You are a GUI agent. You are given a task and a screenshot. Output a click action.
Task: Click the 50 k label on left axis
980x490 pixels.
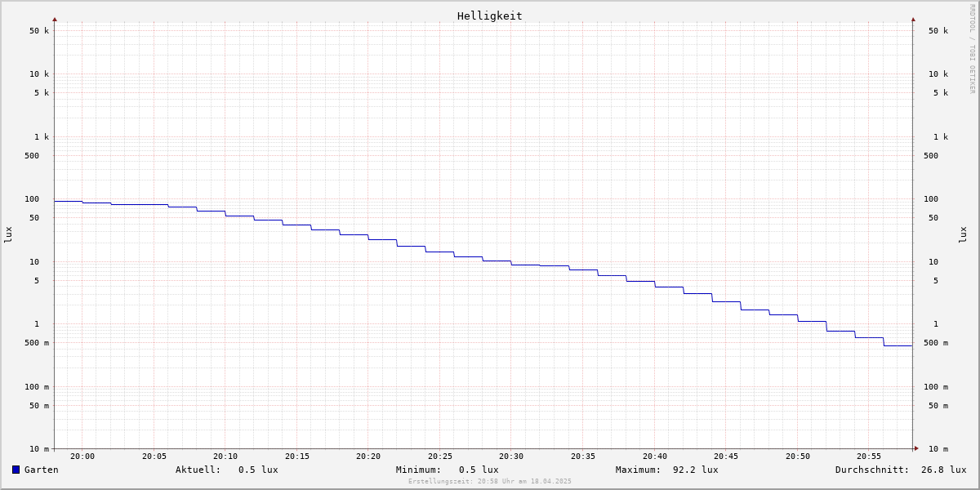click(x=39, y=31)
